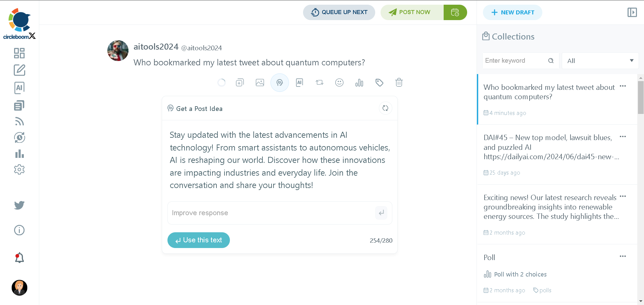Image resolution: width=644 pixels, height=305 pixels.
Task: Create a poll for this post
Action: 359,82
